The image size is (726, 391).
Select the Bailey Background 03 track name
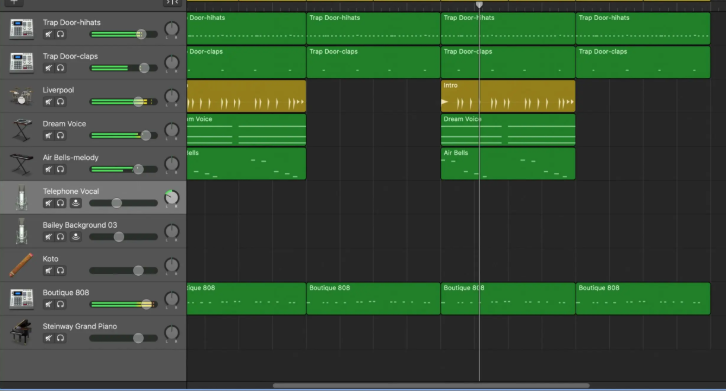(x=80, y=225)
